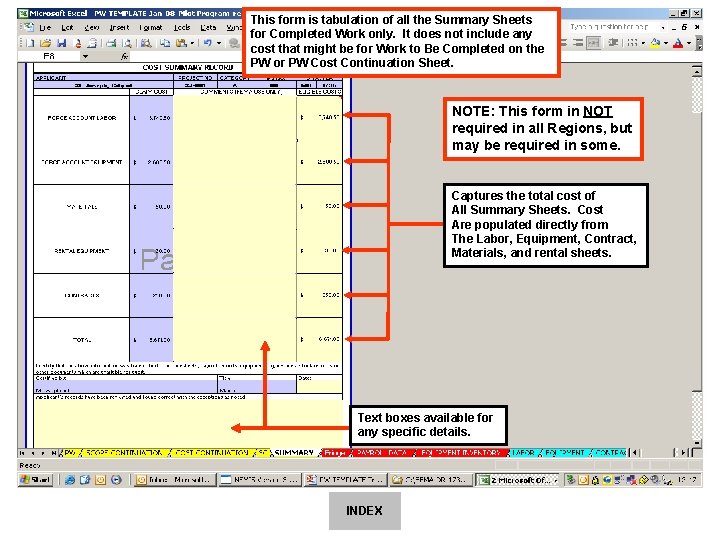720x540 pixels.
Task: Click the Research binoculars toolbar icon
Action: tap(146, 43)
